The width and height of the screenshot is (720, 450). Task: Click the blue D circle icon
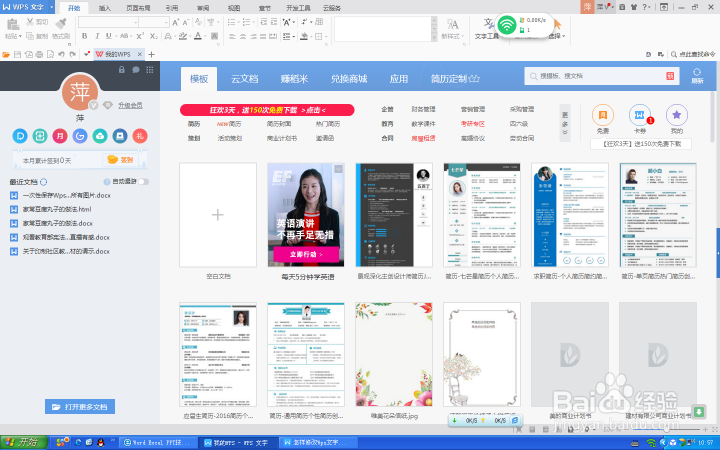20,136
